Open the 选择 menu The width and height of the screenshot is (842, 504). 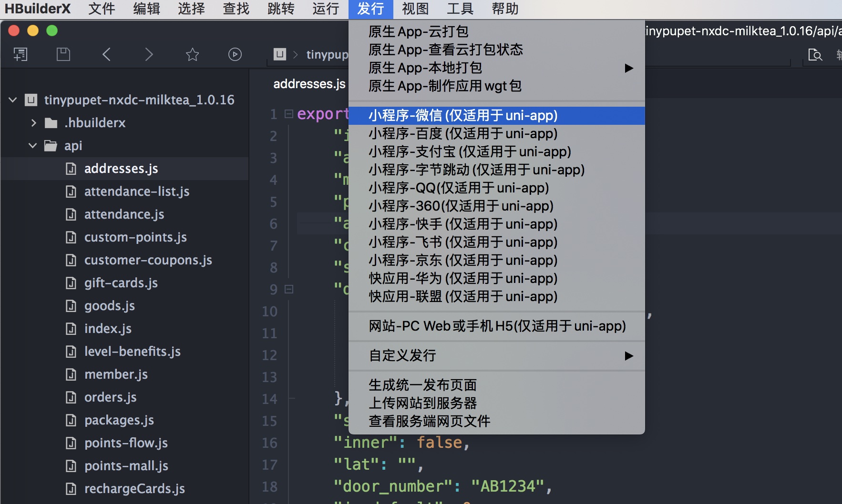[x=191, y=9]
